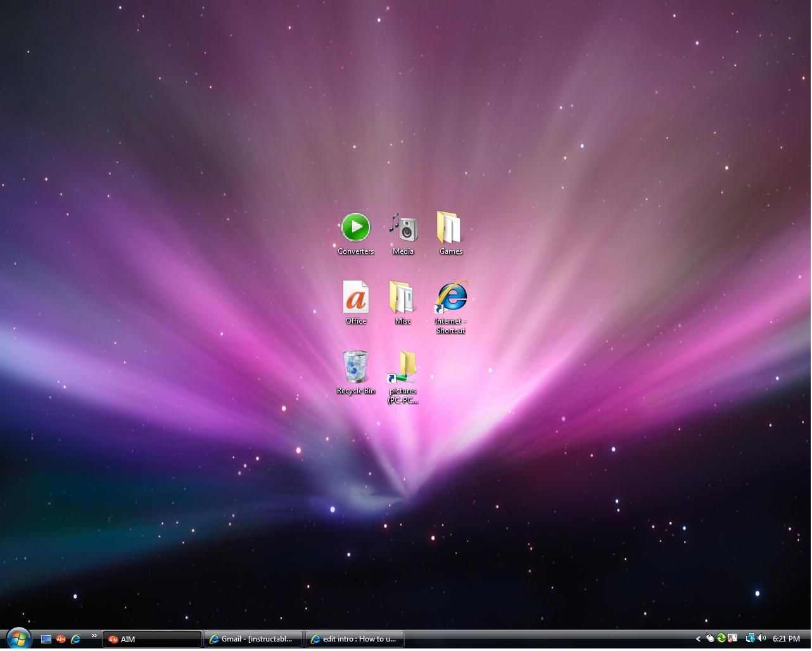Switch to the Gmail instructables window

252,639
